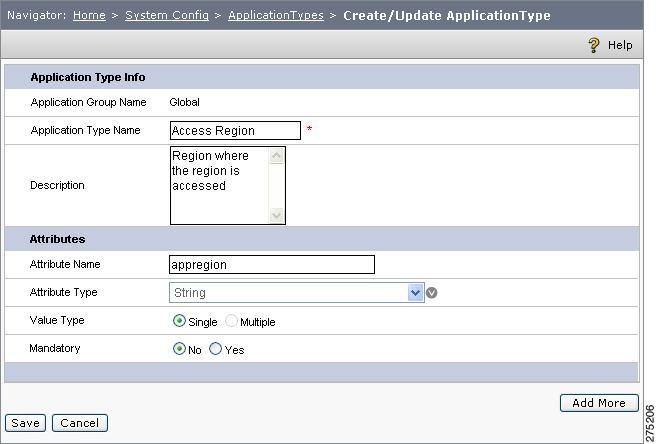This screenshot has width=657, height=444.
Task: Choose Yes for Mandatory
Action: (x=215, y=348)
